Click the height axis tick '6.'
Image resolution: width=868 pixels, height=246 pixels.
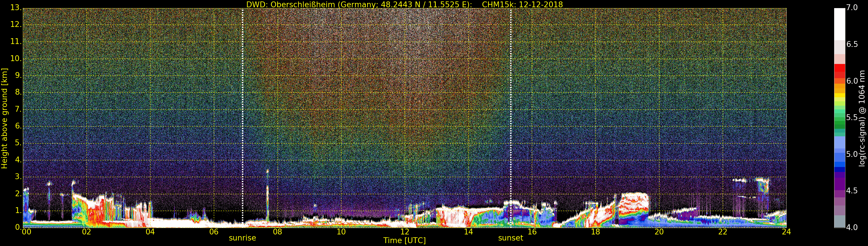coord(18,126)
